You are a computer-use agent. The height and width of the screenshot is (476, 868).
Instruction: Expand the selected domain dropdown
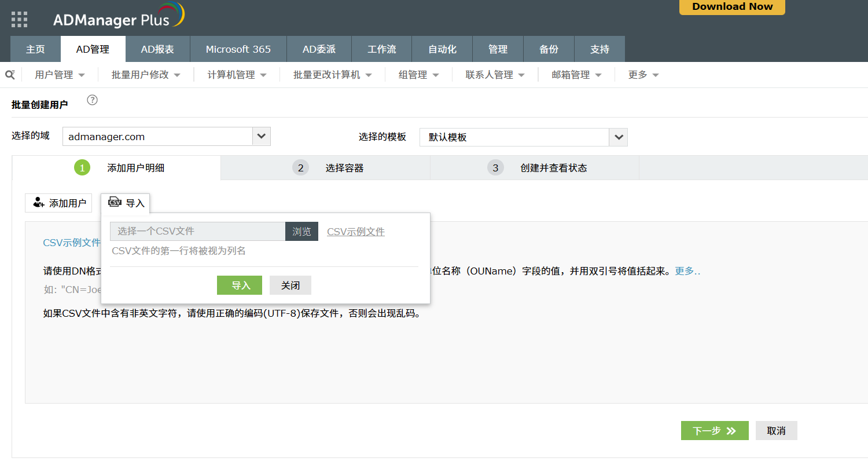(262, 137)
